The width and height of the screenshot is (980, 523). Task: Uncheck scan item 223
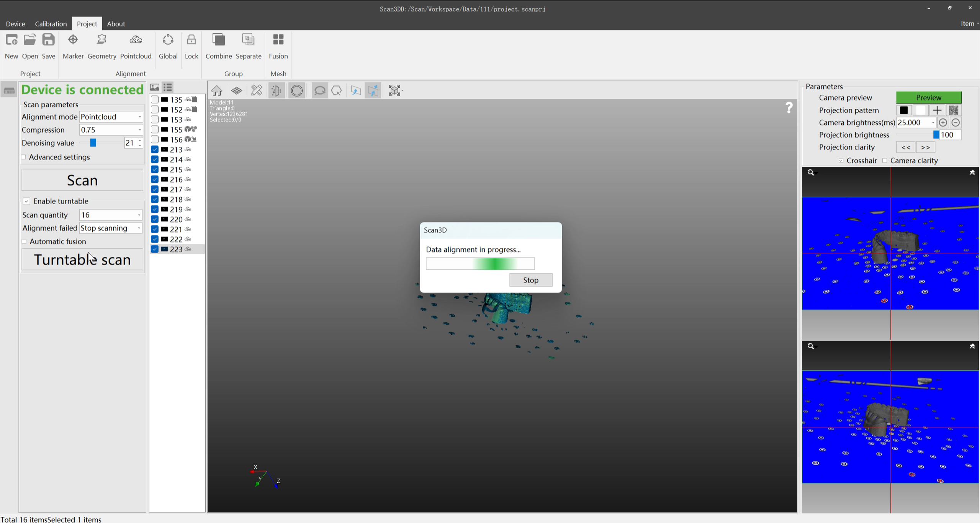155,249
